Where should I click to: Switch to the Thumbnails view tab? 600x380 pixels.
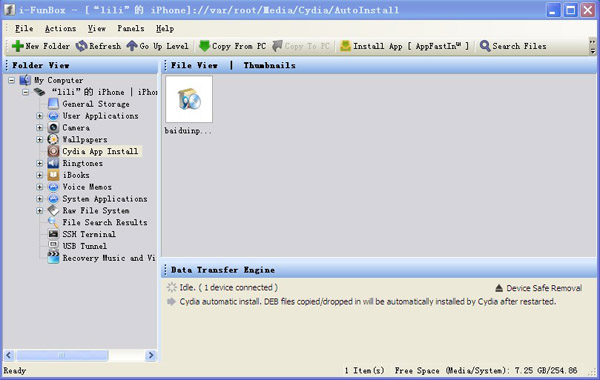pos(269,65)
